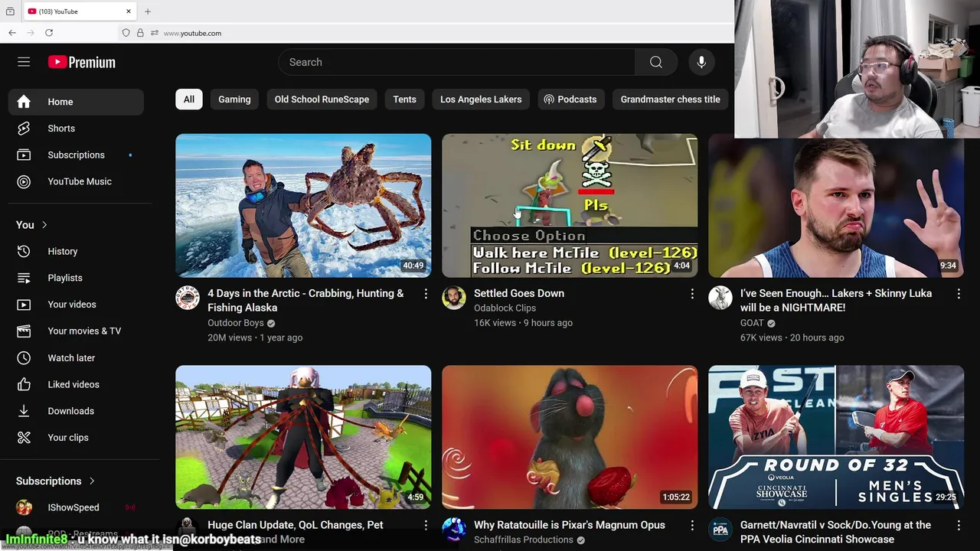Click the tracking protection shield icon

[126, 33]
